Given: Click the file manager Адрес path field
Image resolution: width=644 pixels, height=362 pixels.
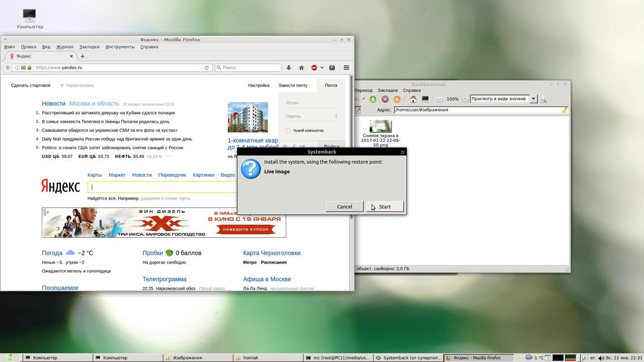Looking at the screenshot, I should 477,110.
